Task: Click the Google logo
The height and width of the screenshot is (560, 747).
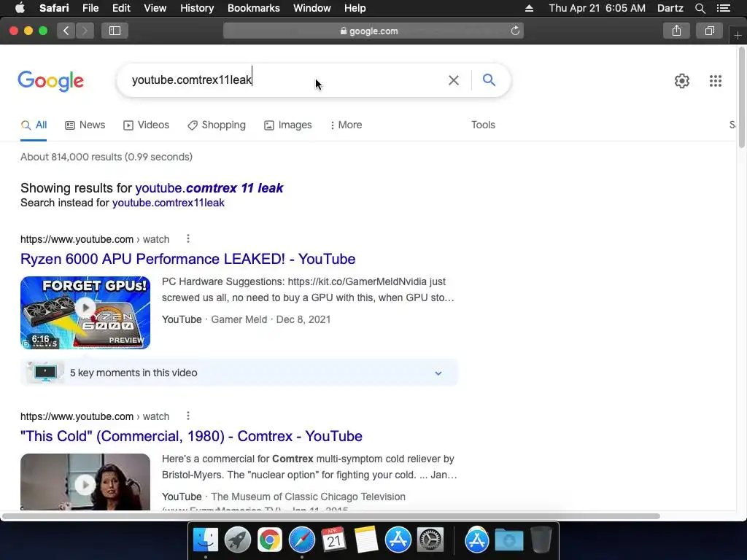Action: coord(51,81)
